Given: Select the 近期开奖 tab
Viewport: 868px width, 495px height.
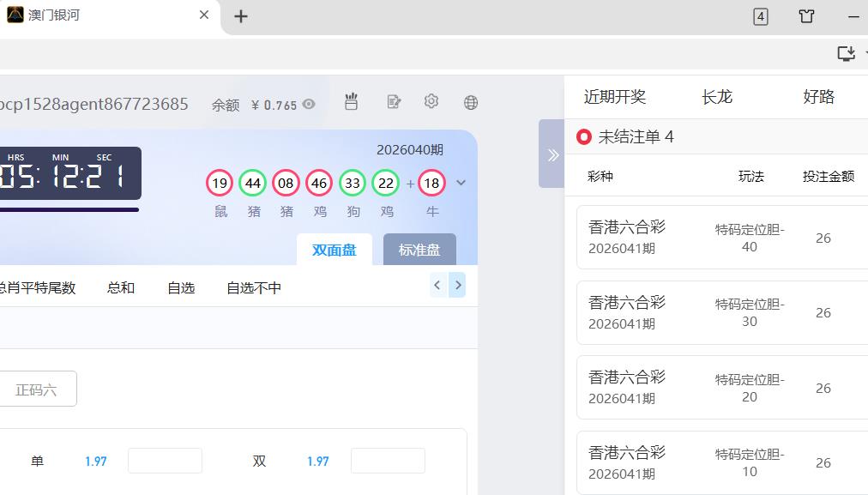Looking at the screenshot, I should tap(615, 97).
